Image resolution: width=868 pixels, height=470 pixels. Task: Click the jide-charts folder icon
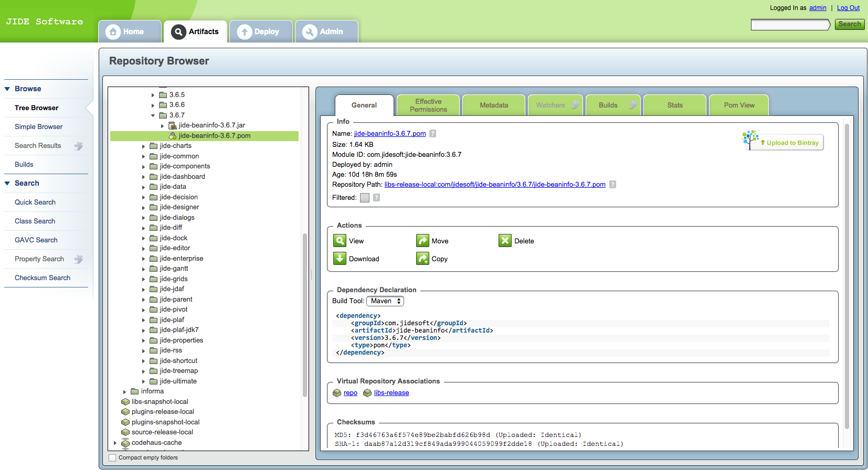(x=153, y=146)
